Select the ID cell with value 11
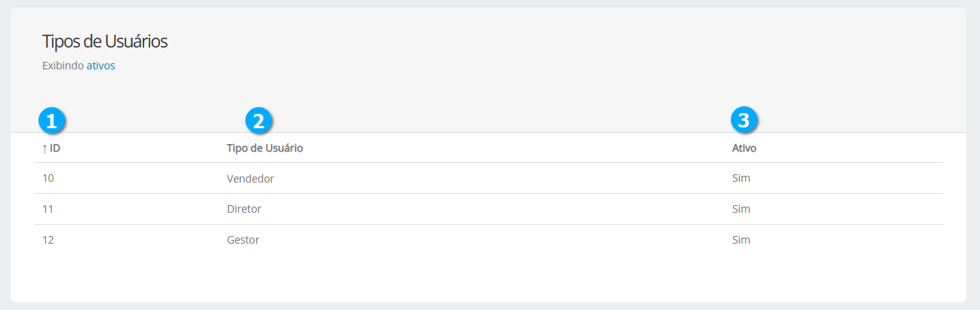980x310 pixels. pyautogui.click(x=48, y=209)
